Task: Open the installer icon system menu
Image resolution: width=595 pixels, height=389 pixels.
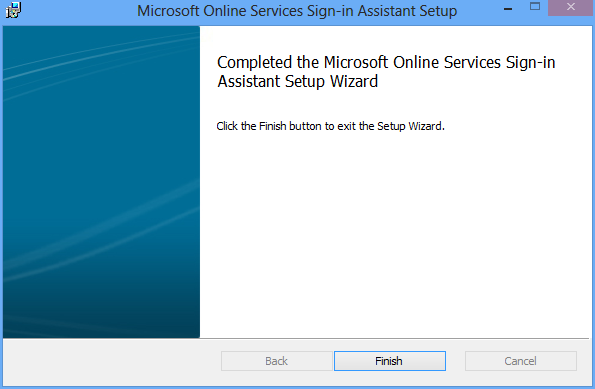Action: coord(13,10)
